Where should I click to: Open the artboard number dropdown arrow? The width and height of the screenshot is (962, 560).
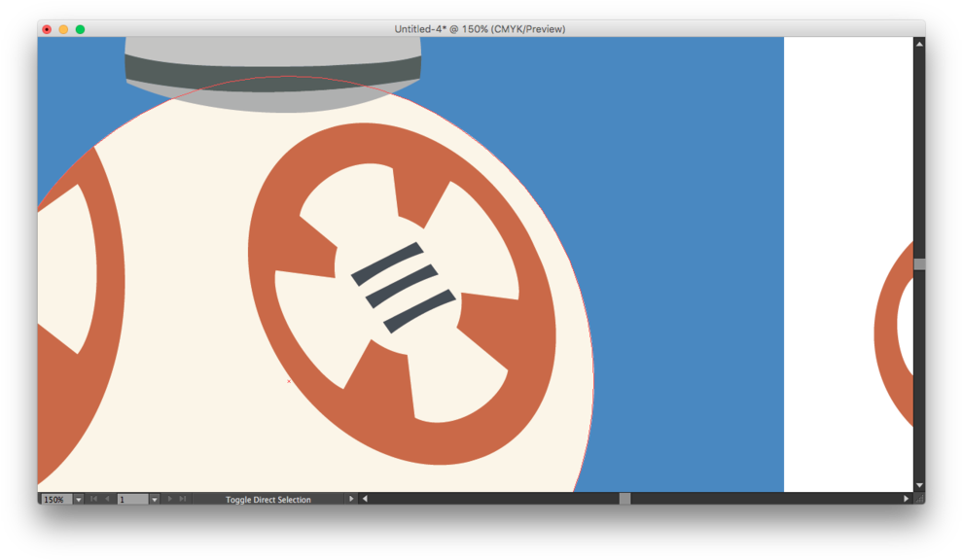pyautogui.click(x=154, y=499)
